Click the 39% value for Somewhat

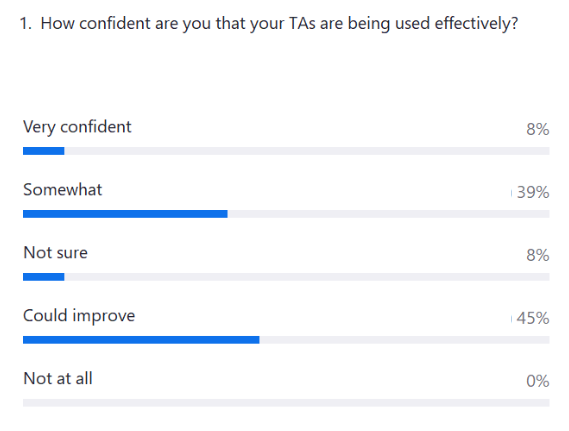tap(533, 192)
